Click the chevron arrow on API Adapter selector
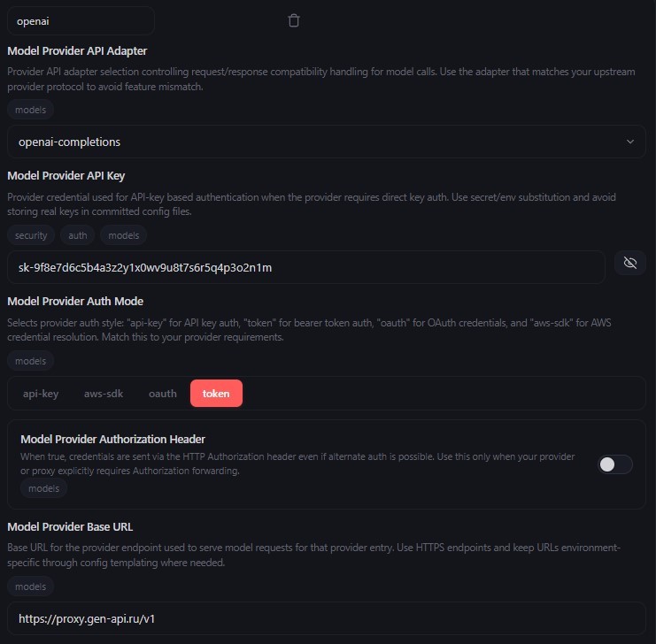The image size is (656, 644). coord(630,142)
